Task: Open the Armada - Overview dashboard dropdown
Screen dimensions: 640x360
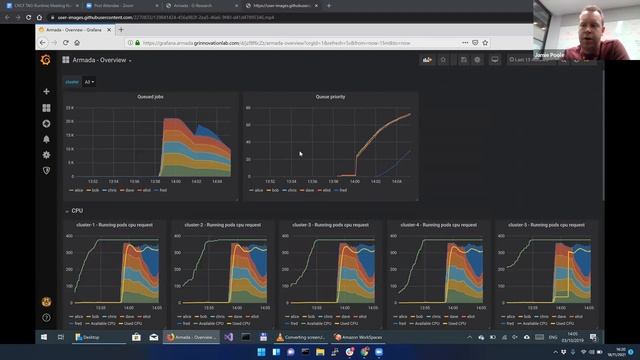Action: [102, 60]
